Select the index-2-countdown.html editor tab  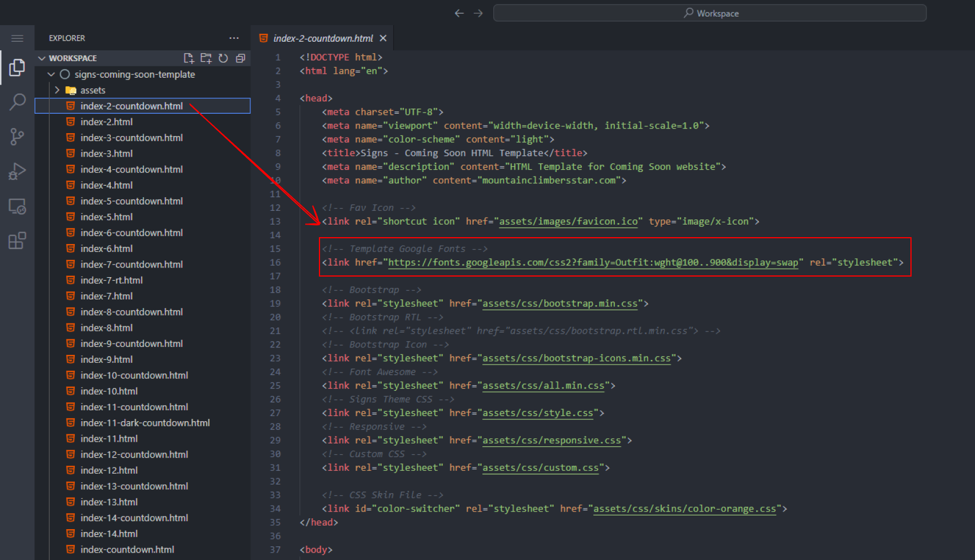pyautogui.click(x=322, y=38)
